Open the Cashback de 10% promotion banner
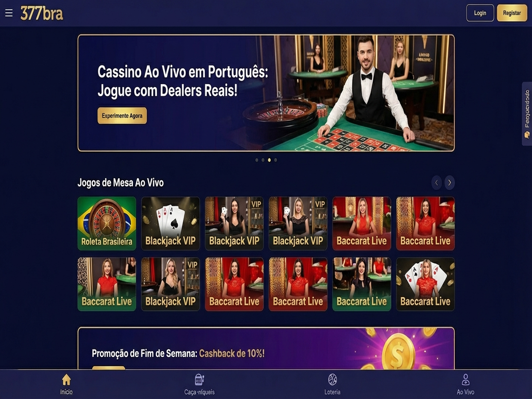The width and height of the screenshot is (532, 399). 266,348
